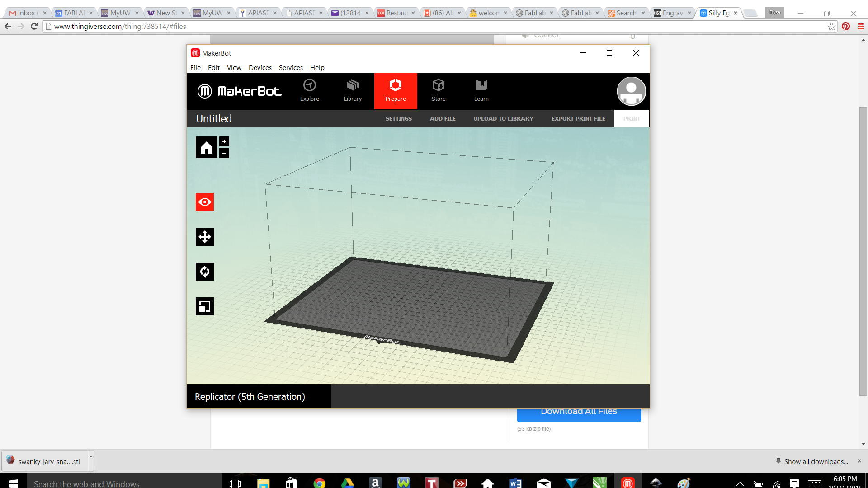Open the MakerBot account avatar
The width and height of the screenshot is (868, 488).
pos(631,91)
